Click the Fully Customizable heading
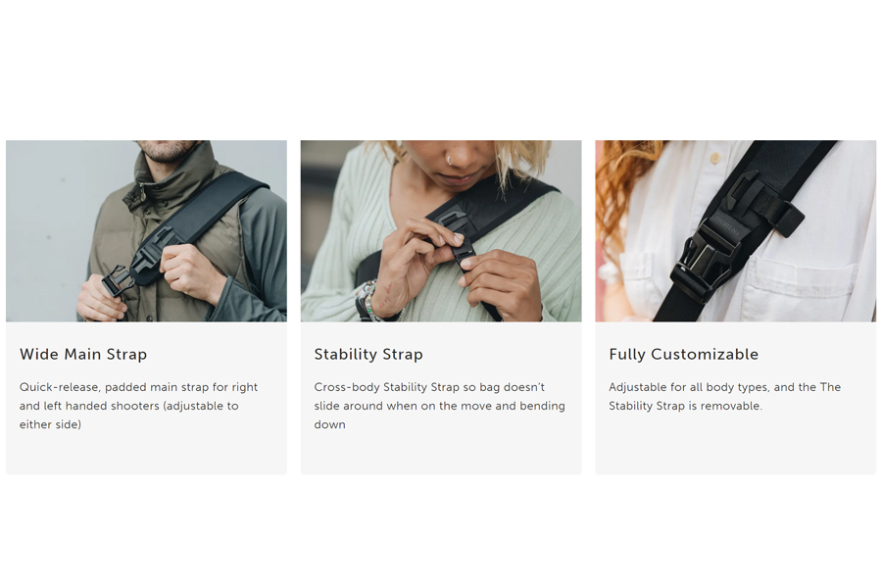This screenshot has height=588, width=882. pyautogui.click(x=683, y=354)
